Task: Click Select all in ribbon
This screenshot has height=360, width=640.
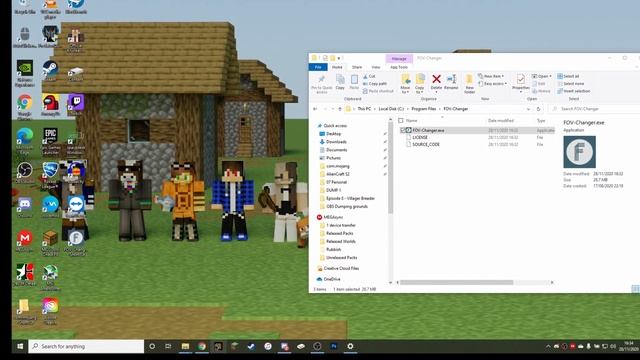Action: [568, 76]
